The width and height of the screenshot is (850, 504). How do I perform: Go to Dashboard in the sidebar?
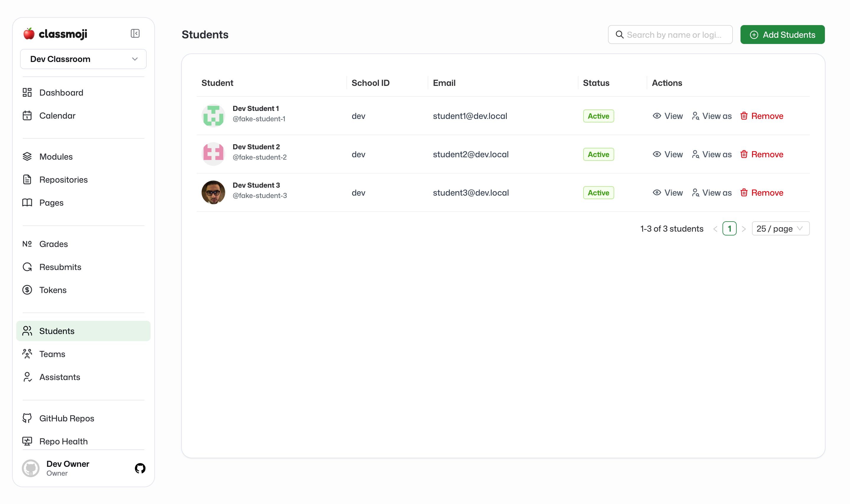click(83, 93)
